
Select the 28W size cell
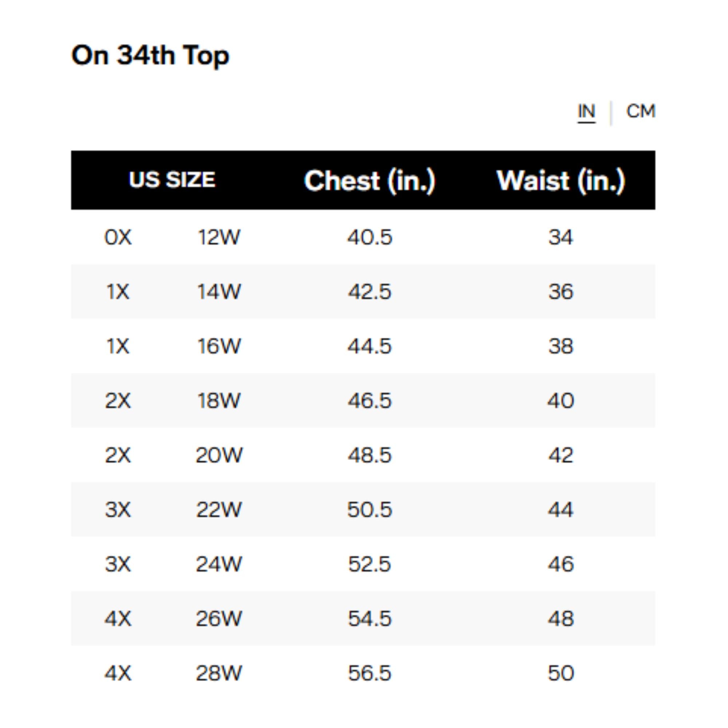[x=219, y=673]
